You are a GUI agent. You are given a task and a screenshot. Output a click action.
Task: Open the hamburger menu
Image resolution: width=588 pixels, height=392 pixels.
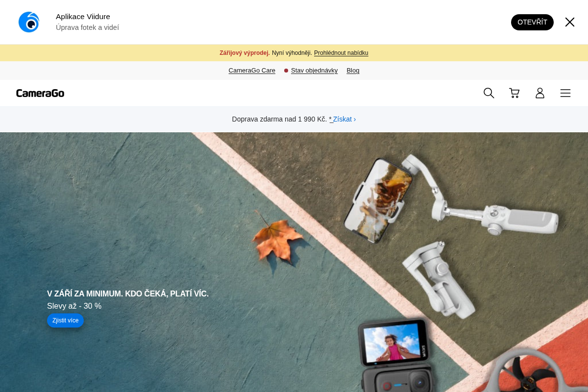(x=565, y=93)
